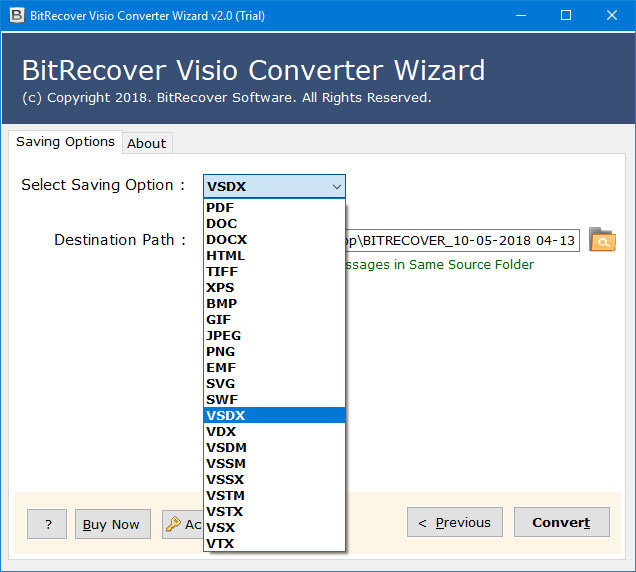Select VSSM as the output format

click(x=274, y=464)
